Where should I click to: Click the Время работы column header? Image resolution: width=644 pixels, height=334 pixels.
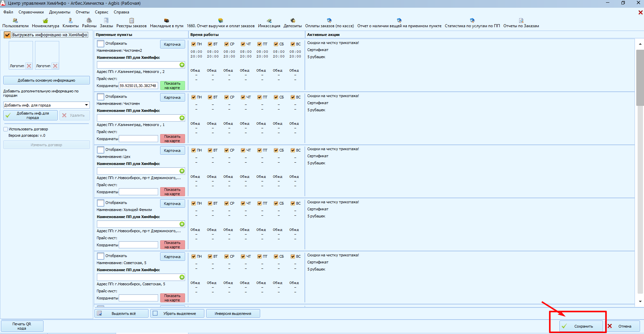tap(247, 35)
